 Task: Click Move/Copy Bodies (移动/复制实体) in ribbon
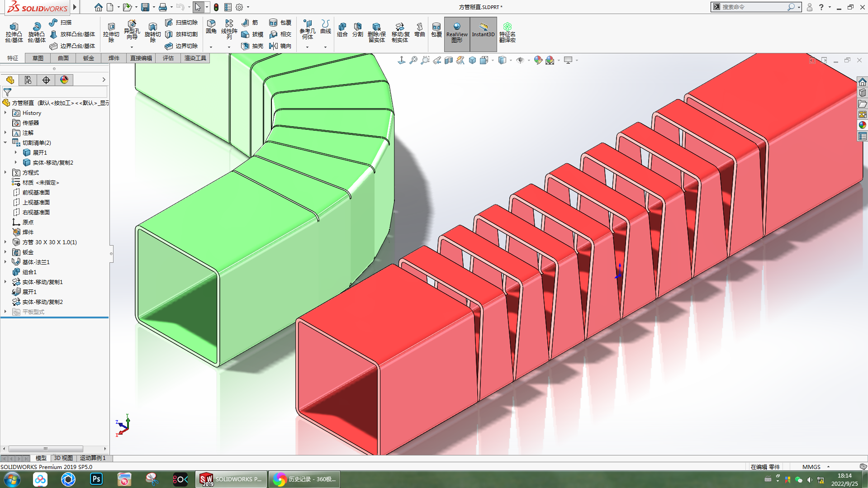click(400, 33)
